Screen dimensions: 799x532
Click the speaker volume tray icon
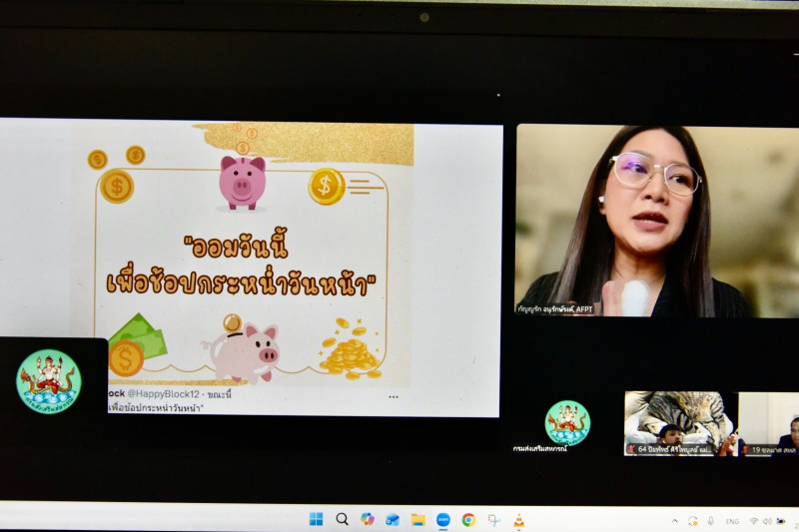pyautogui.click(x=767, y=520)
